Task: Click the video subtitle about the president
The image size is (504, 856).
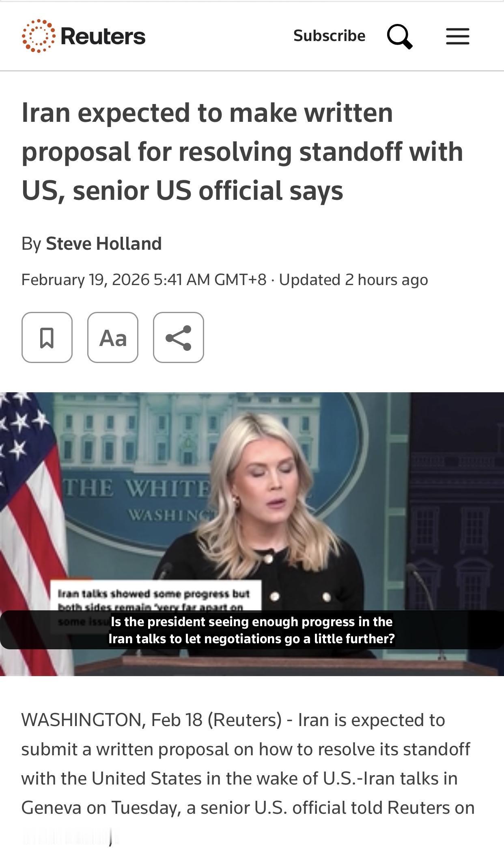Action: click(252, 630)
